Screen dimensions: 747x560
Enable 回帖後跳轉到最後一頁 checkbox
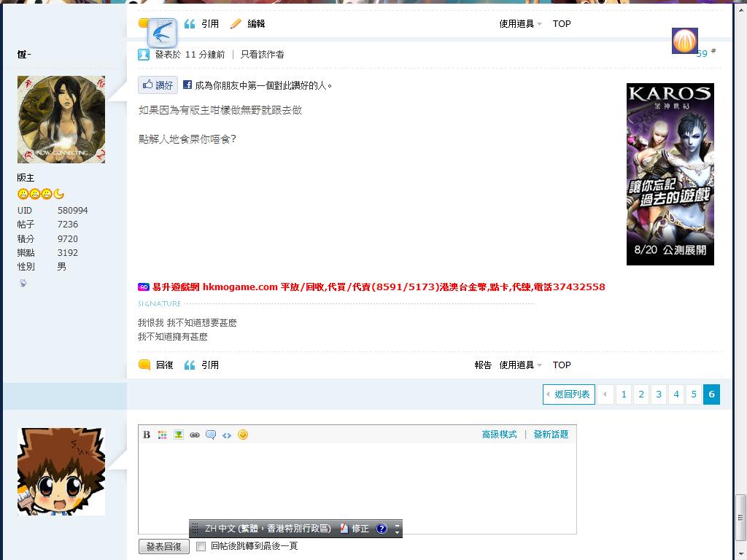tap(201, 546)
